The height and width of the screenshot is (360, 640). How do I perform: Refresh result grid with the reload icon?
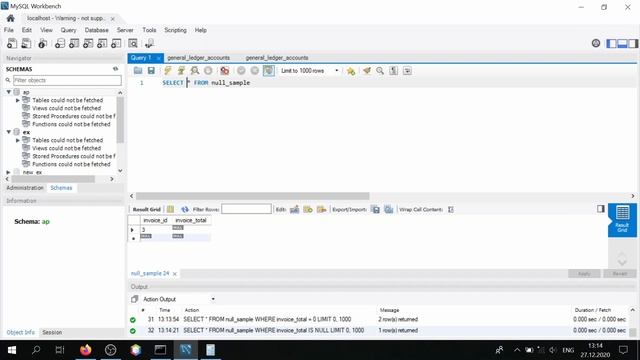[185, 209]
